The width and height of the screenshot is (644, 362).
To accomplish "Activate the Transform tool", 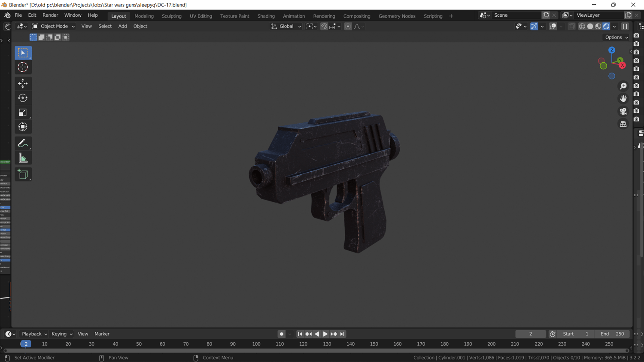I will tap(23, 127).
